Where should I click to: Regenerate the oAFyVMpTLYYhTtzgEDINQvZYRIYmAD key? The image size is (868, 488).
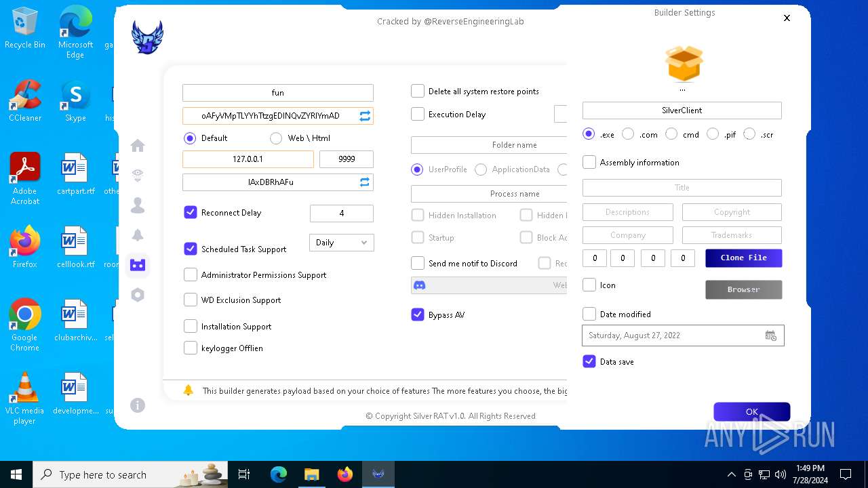365,116
